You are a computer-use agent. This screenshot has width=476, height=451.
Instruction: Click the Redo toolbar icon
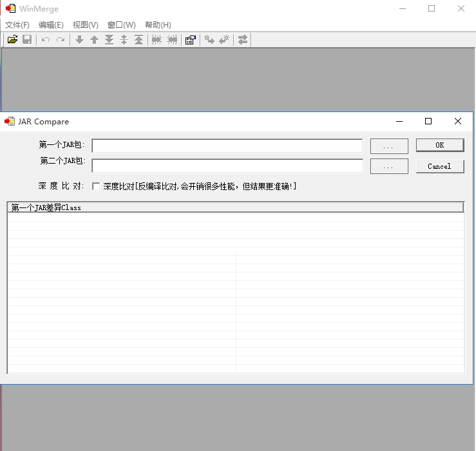pos(61,40)
